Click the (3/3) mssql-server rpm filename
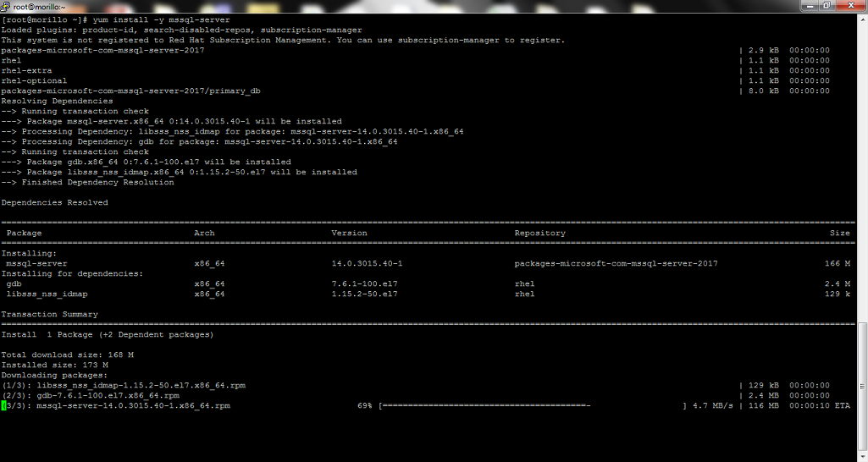This screenshot has width=868, height=462. pos(134,405)
